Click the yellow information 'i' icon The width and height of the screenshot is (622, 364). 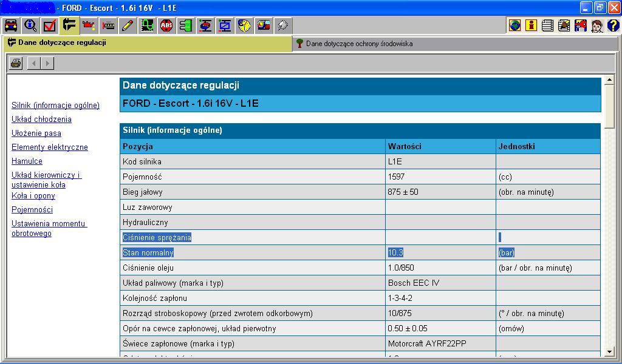[x=531, y=25]
